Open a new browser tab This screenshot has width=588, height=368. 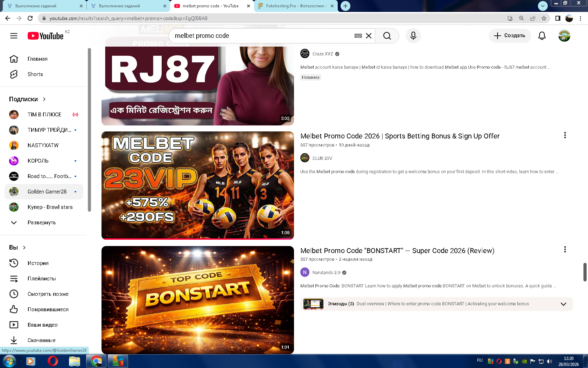tap(345, 6)
